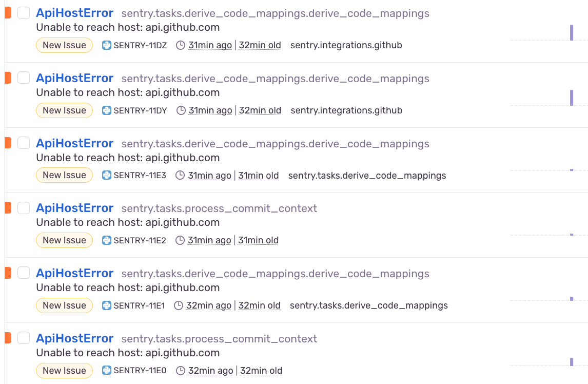This screenshot has height=384, width=588.
Task: Click the clock icon on the SENTRY-11E2 row
Action: click(x=180, y=240)
